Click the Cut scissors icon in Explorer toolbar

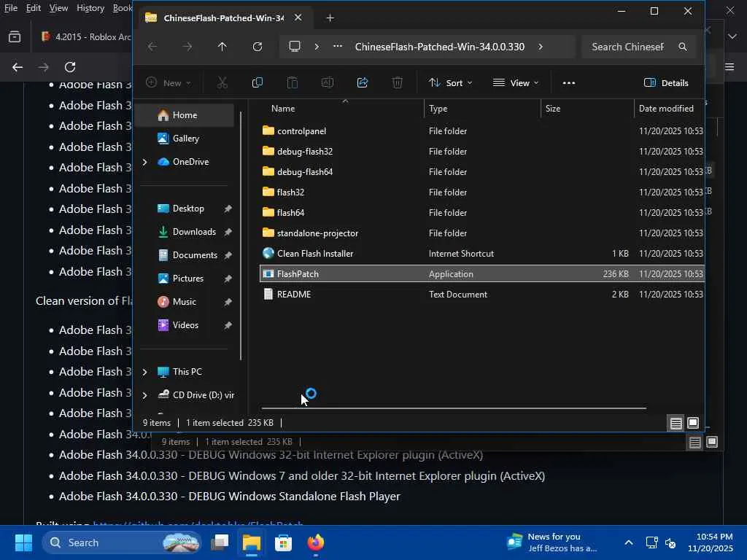coord(222,83)
